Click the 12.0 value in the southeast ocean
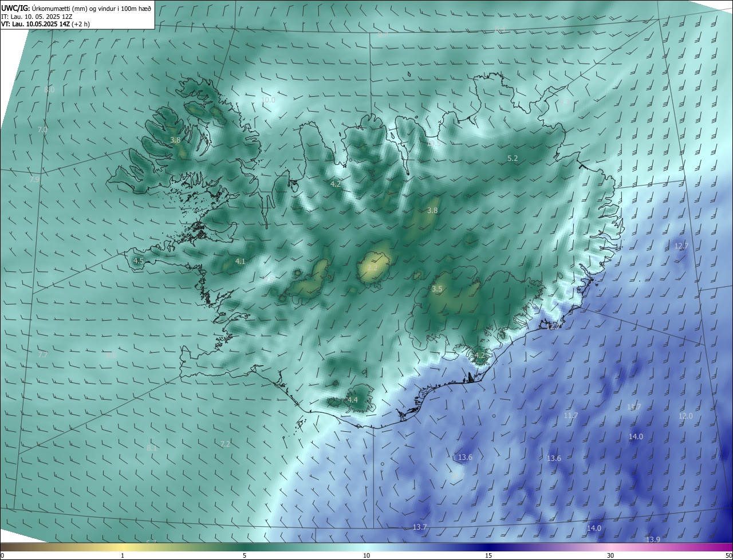 pos(685,416)
